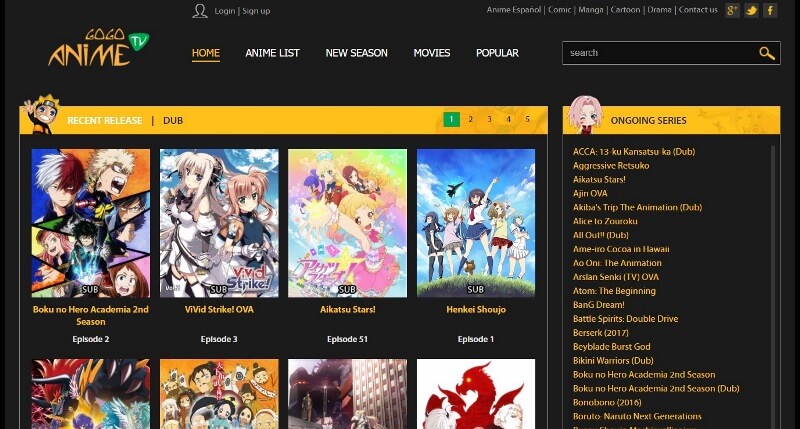Switch to the DUB tab
Image resolution: width=800 pixels, height=429 pixels.
173,120
